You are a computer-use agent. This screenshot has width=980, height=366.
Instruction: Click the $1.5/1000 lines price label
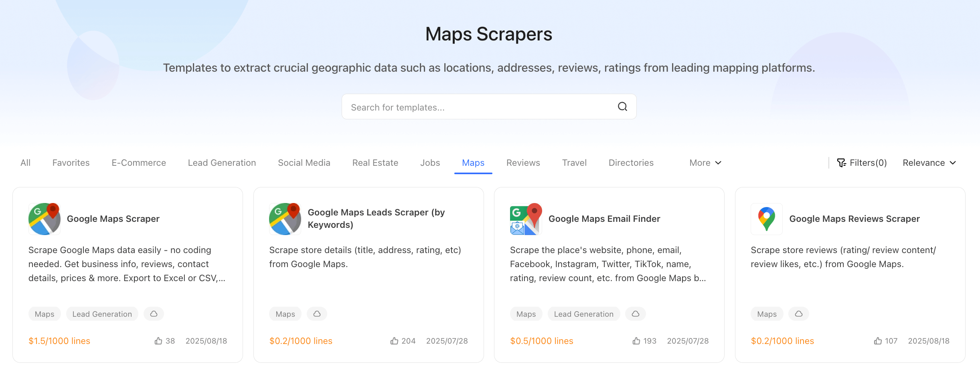point(59,341)
